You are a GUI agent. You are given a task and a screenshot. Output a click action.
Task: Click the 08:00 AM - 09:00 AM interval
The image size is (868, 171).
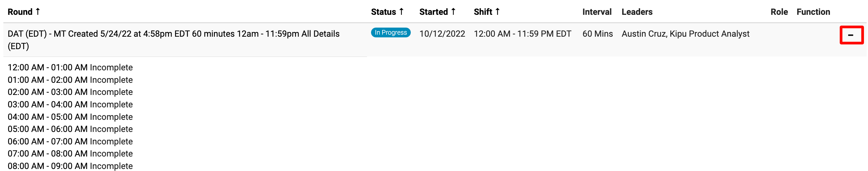(x=70, y=166)
